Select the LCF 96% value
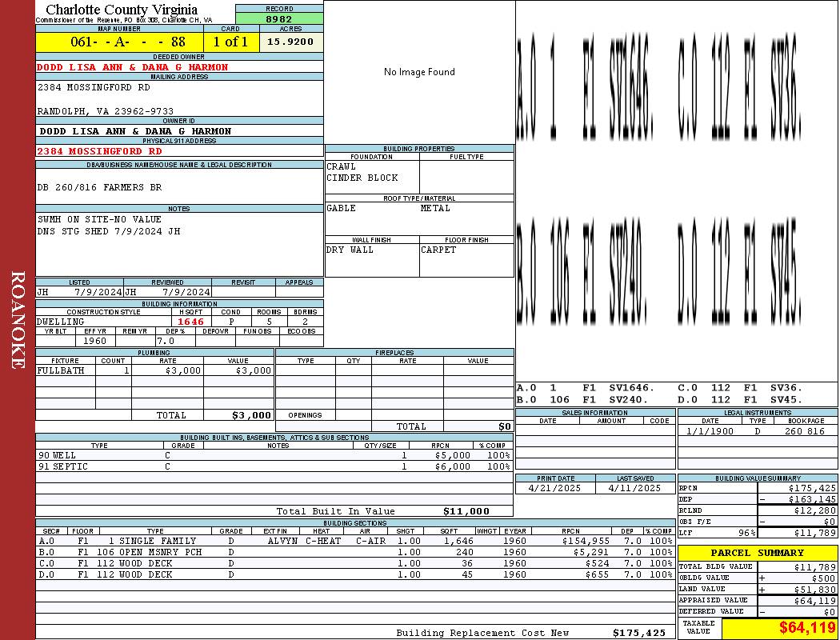This screenshot has width=840, height=640. pos(747,534)
